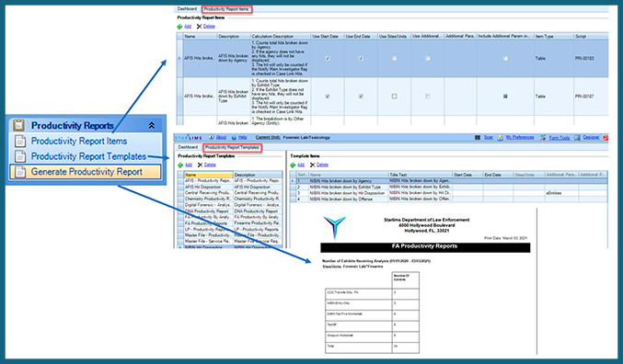This screenshot has width=623, height=364.
Task: Click green Add icon in Template Items panel
Action: tap(293, 165)
